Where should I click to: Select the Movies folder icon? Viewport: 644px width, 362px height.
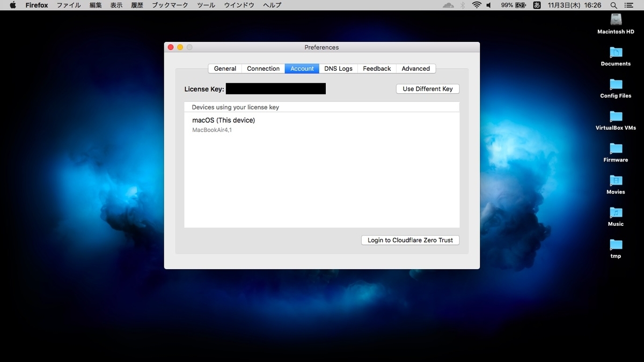coord(616,180)
